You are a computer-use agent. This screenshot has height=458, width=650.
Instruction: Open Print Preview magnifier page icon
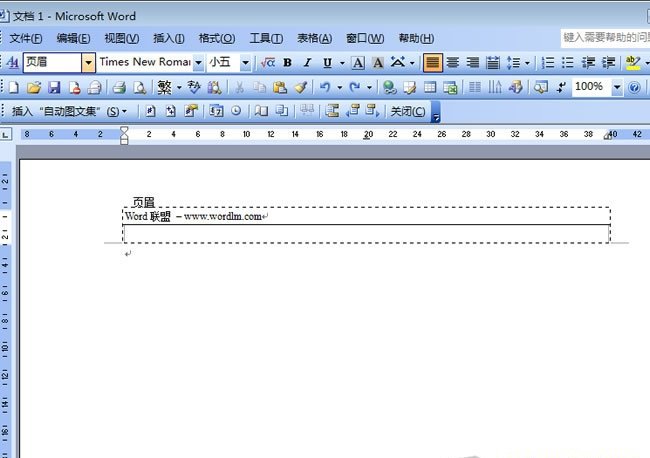click(140, 87)
